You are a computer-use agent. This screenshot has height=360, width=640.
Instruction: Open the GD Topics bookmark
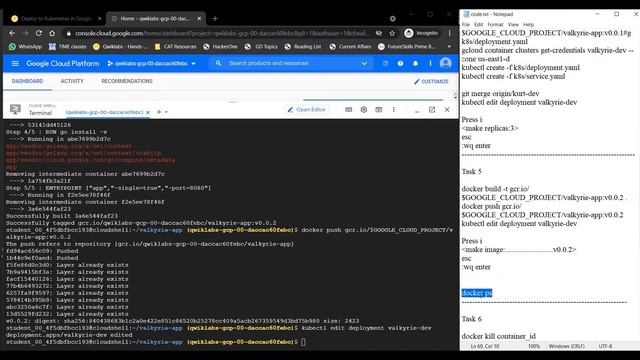click(261, 47)
